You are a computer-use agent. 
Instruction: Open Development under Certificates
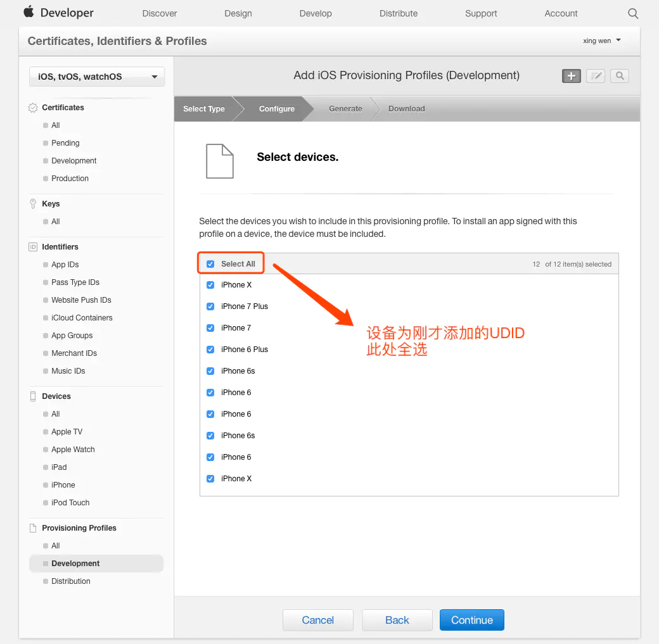(x=74, y=160)
